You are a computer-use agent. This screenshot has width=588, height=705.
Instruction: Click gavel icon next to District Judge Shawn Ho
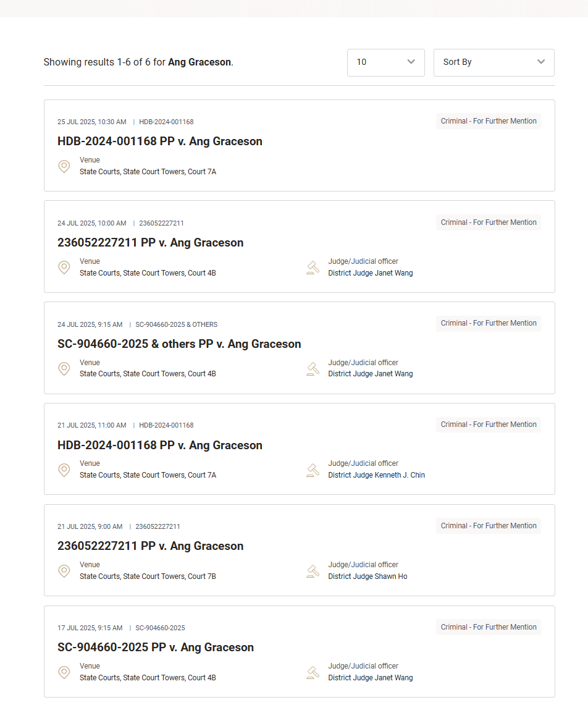(x=313, y=571)
